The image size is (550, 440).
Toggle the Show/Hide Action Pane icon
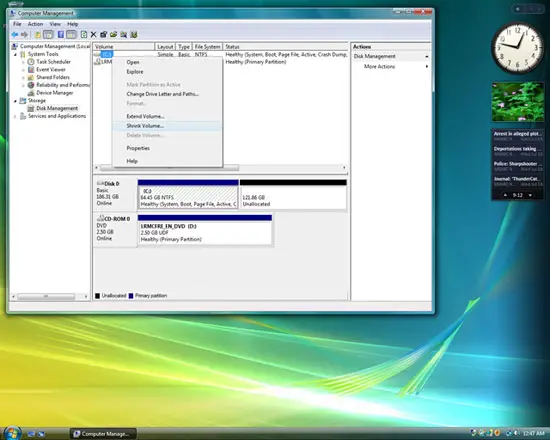pyautogui.click(x=71, y=34)
